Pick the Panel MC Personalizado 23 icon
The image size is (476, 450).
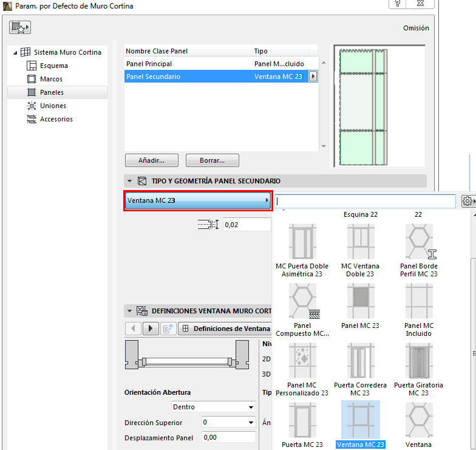click(302, 360)
